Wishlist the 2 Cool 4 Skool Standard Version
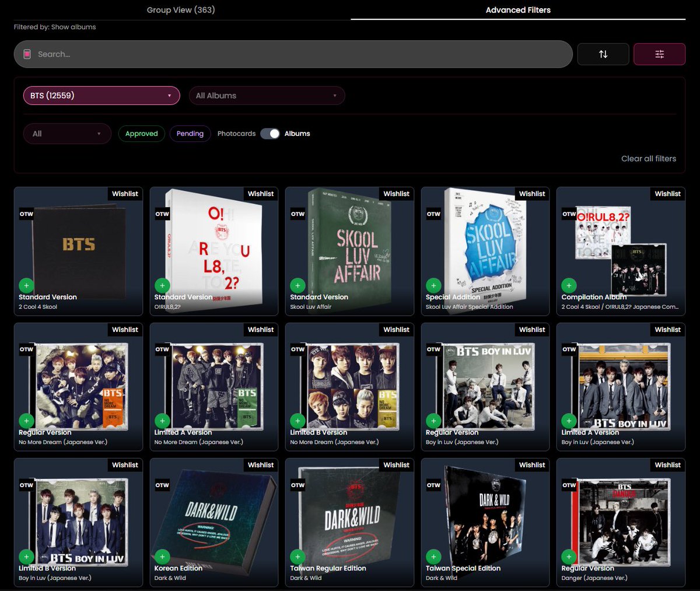The width and height of the screenshot is (700, 591). pyautogui.click(x=125, y=194)
